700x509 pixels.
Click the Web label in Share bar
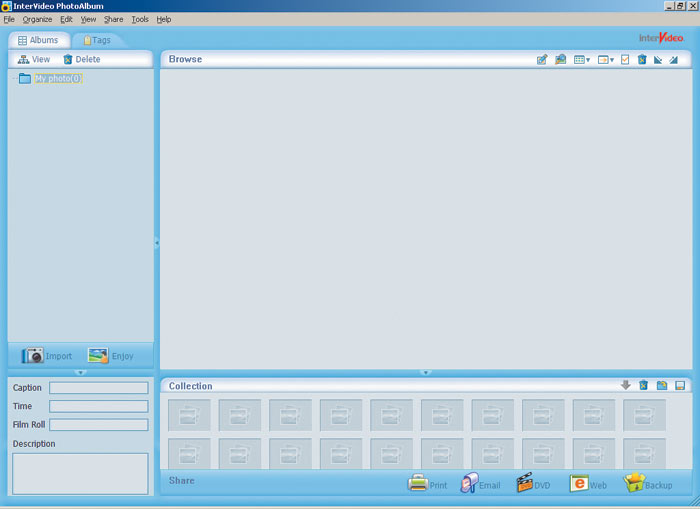(x=598, y=485)
